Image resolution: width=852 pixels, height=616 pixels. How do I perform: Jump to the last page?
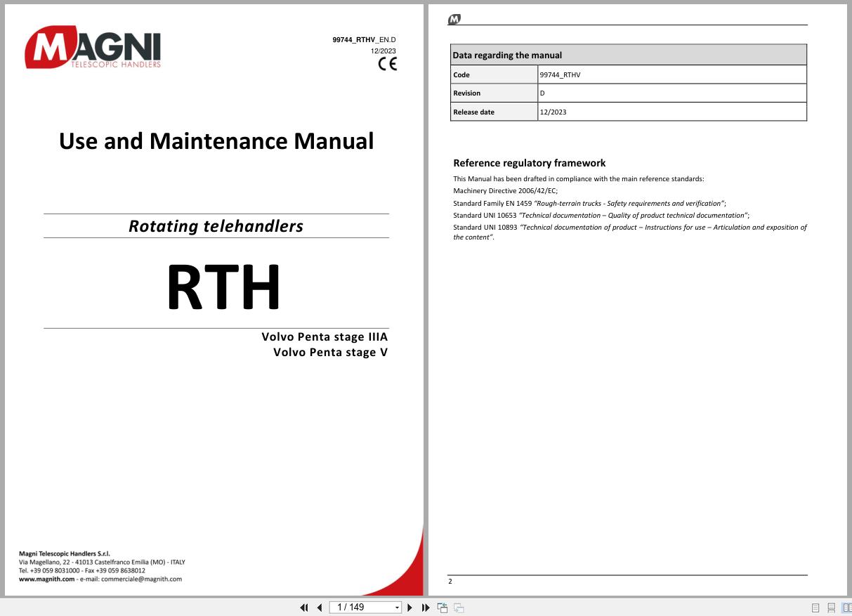pos(426,608)
